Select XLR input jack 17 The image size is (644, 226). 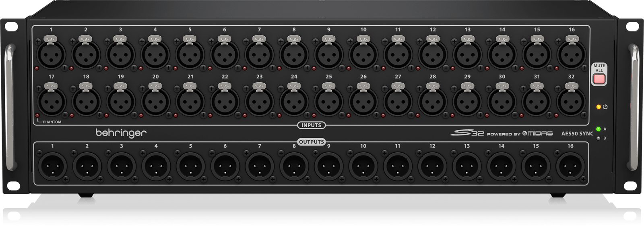51,102
